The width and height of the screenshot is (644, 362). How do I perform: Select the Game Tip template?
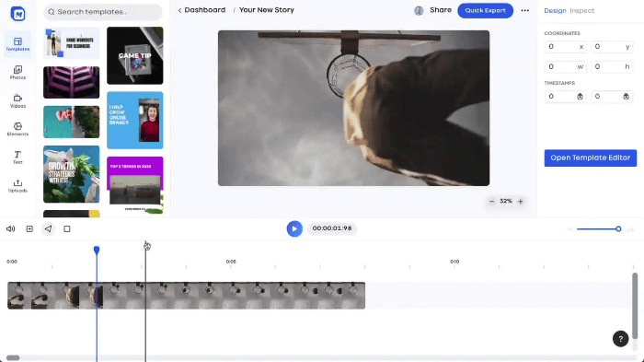coord(134,55)
